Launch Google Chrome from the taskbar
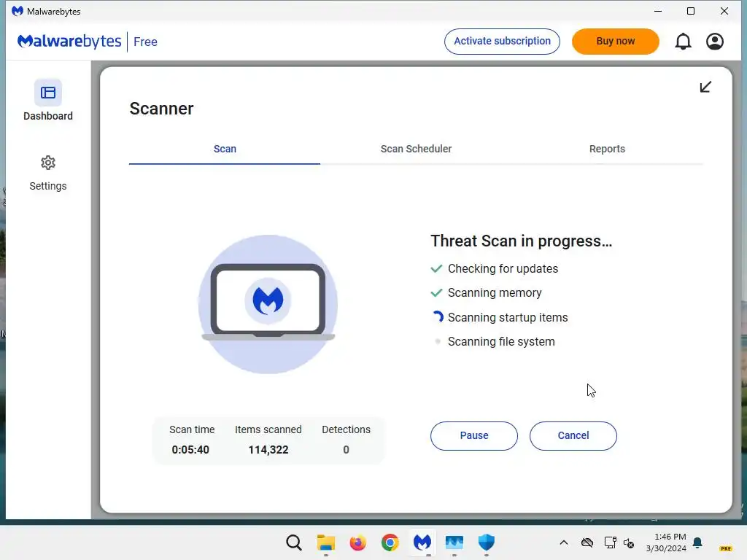The image size is (747, 560). tap(390, 542)
